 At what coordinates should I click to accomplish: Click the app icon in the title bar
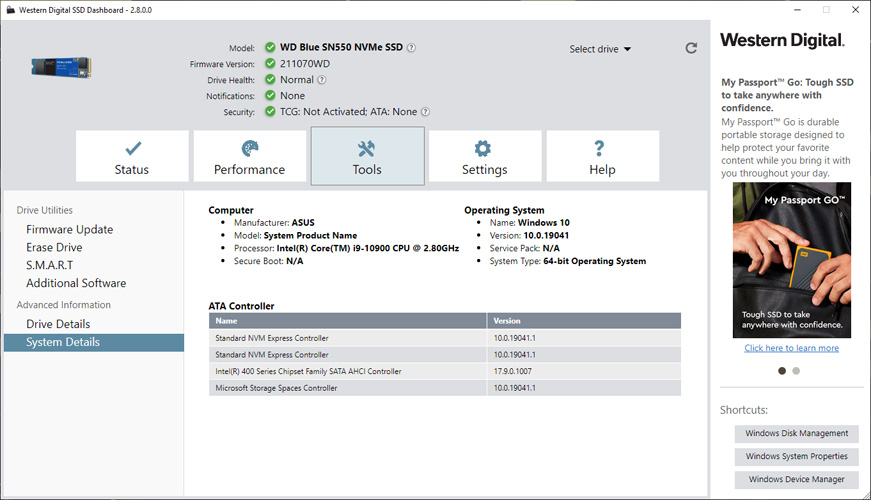pyautogui.click(x=10, y=10)
